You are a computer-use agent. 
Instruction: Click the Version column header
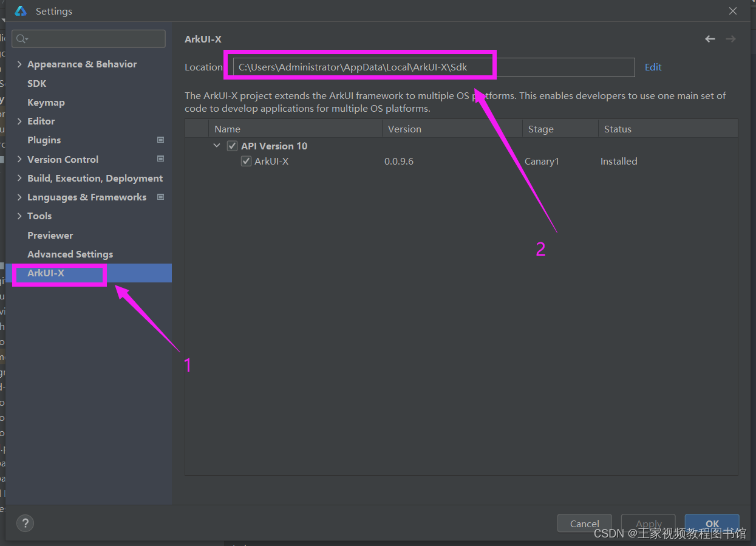tap(452, 129)
